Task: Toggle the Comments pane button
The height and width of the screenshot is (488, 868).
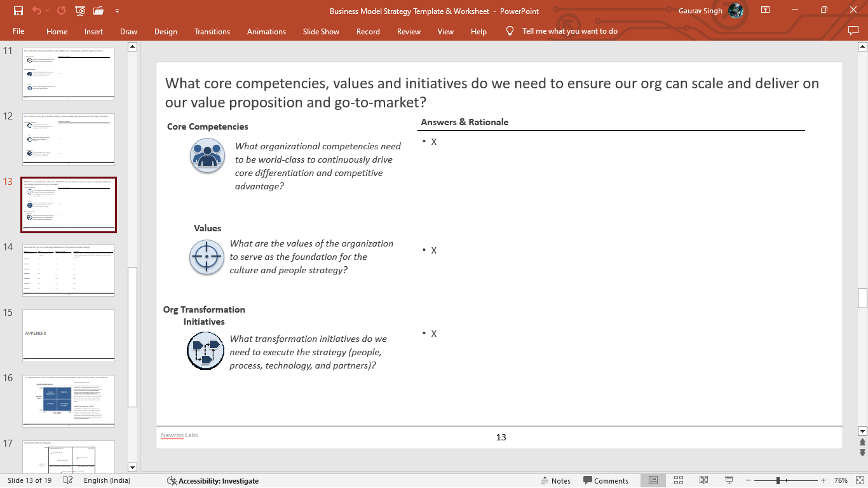Action: (x=606, y=481)
